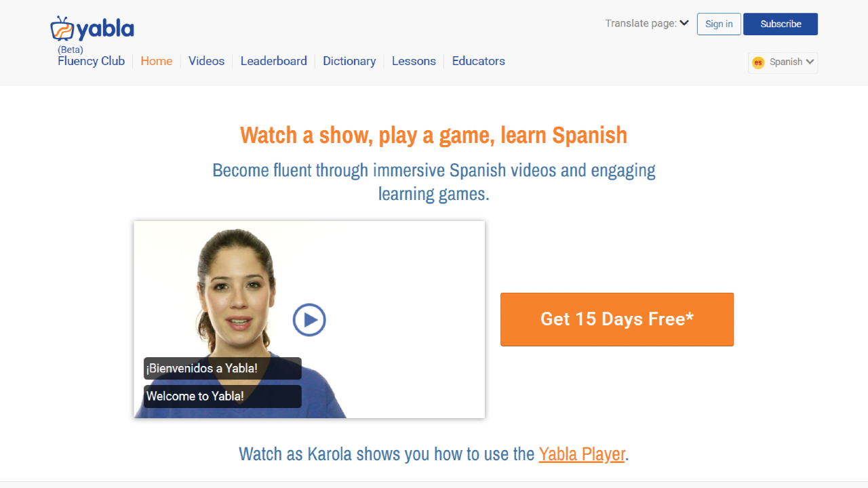This screenshot has width=868, height=488.
Task: Click the Yabla TV logo icon
Action: coord(62,28)
